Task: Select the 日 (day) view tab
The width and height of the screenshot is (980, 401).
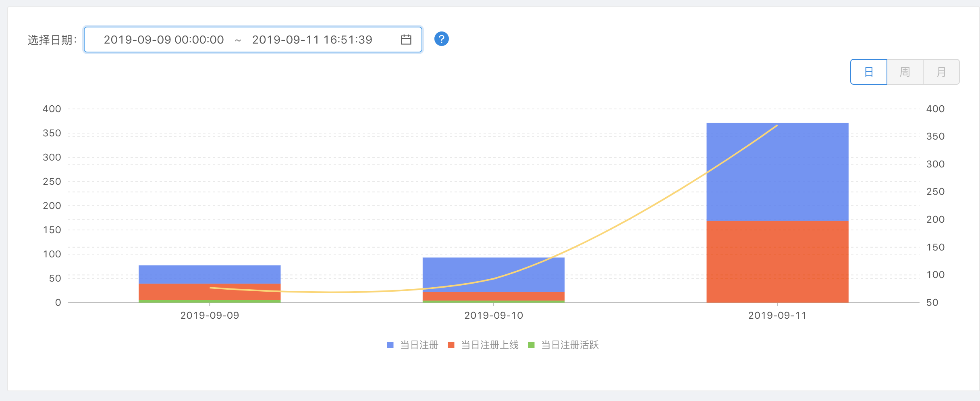Action: (x=868, y=72)
